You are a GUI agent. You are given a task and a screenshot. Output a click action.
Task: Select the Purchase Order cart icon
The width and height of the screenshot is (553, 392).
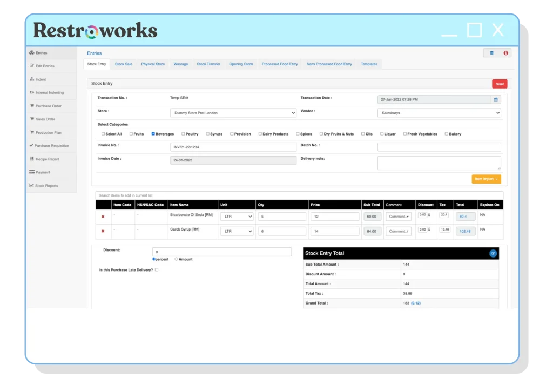click(33, 106)
